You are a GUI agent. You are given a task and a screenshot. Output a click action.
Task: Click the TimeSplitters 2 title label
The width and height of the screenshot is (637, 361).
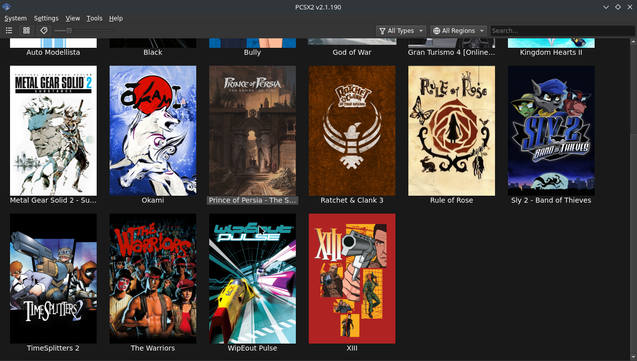[53, 348]
